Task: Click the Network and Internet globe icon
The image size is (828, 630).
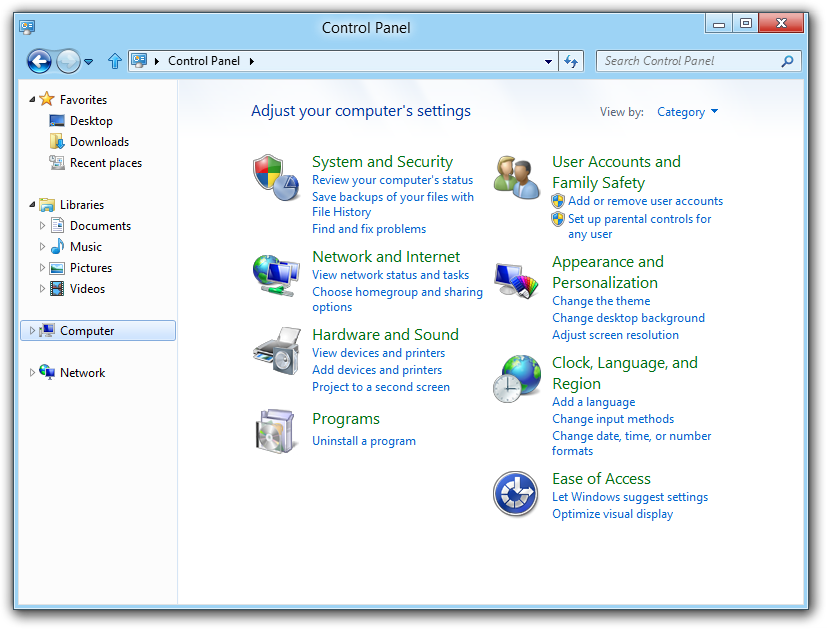Action: point(276,275)
